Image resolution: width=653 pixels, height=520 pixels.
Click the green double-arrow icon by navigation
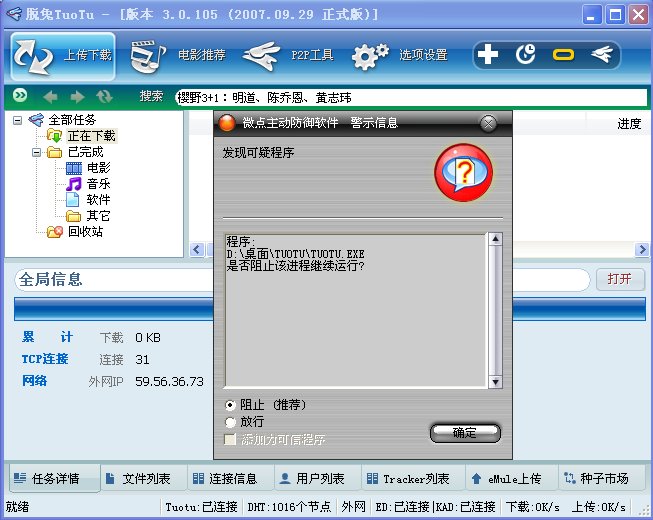tap(20, 96)
